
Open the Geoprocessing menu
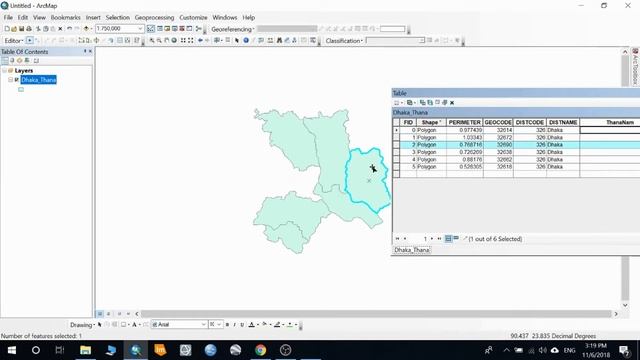click(x=154, y=18)
